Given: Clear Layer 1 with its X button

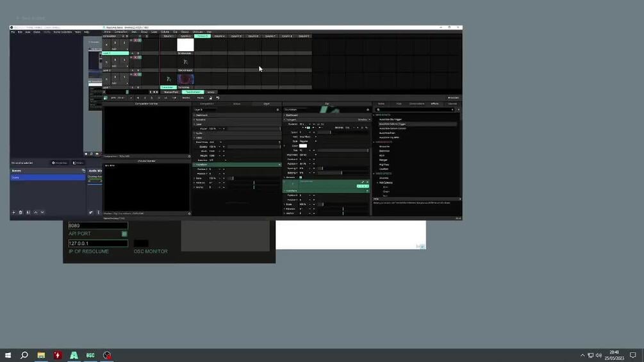Looking at the screenshot, I should pos(106,79).
